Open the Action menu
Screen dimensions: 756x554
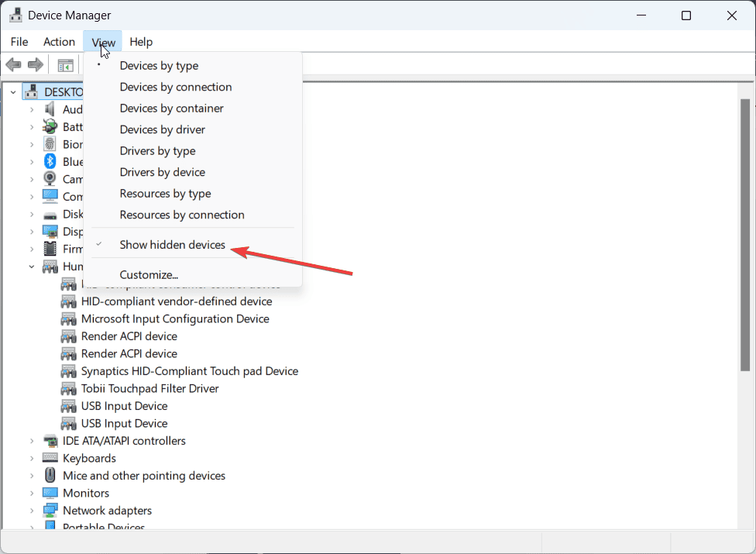point(59,42)
